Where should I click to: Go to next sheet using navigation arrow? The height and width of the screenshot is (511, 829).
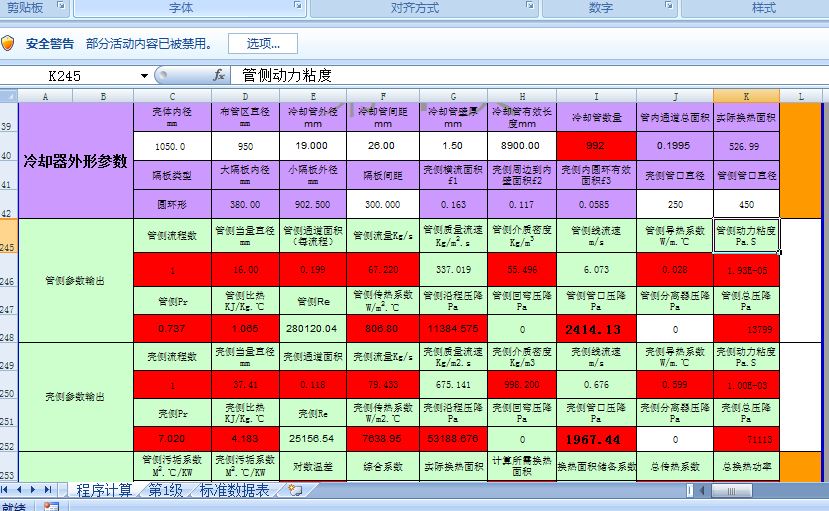coord(33,490)
